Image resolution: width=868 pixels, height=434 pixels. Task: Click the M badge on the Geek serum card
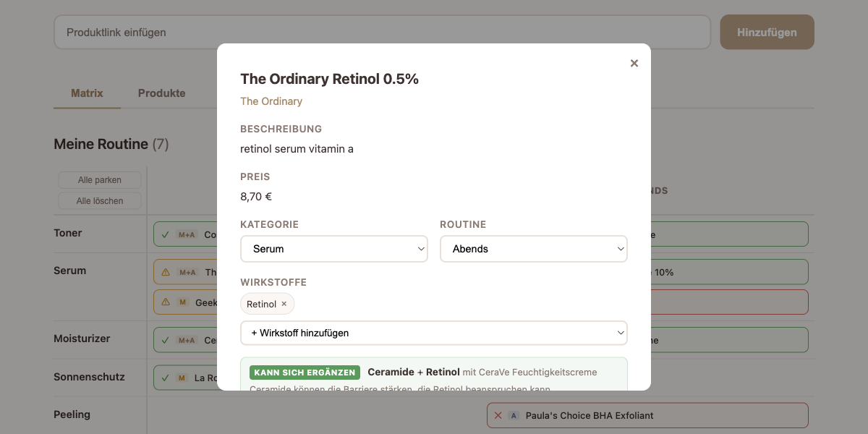click(x=182, y=302)
